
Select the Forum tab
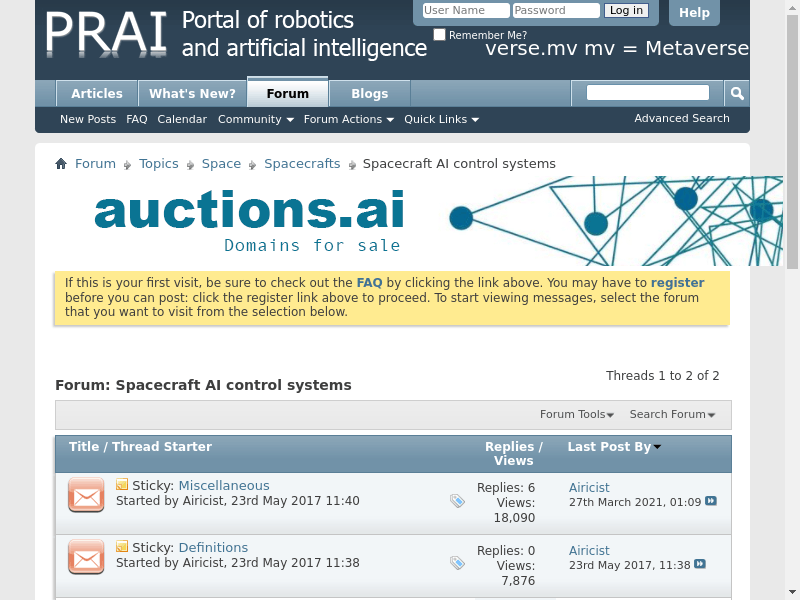point(288,93)
